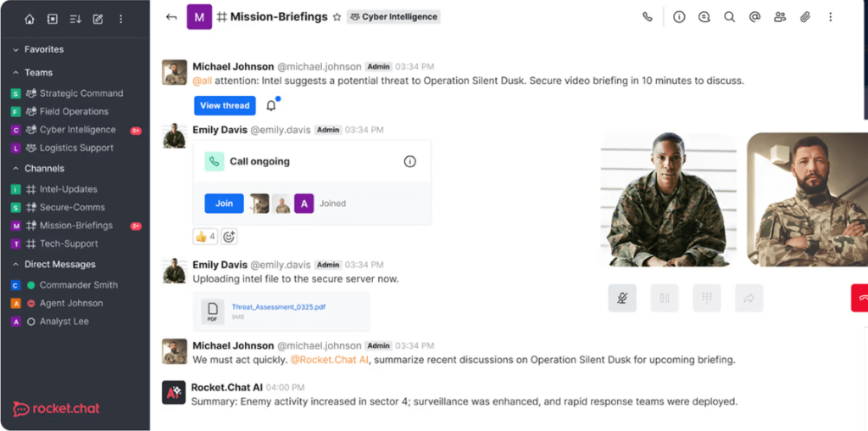Open the Field Operations team
868x431 pixels.
point(75,111)
